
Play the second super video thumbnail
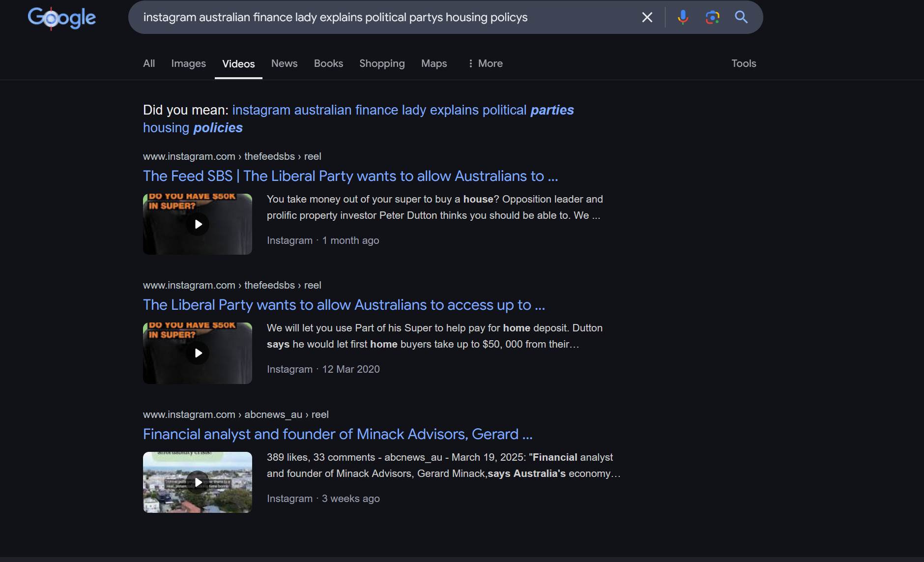click(198, 353)
